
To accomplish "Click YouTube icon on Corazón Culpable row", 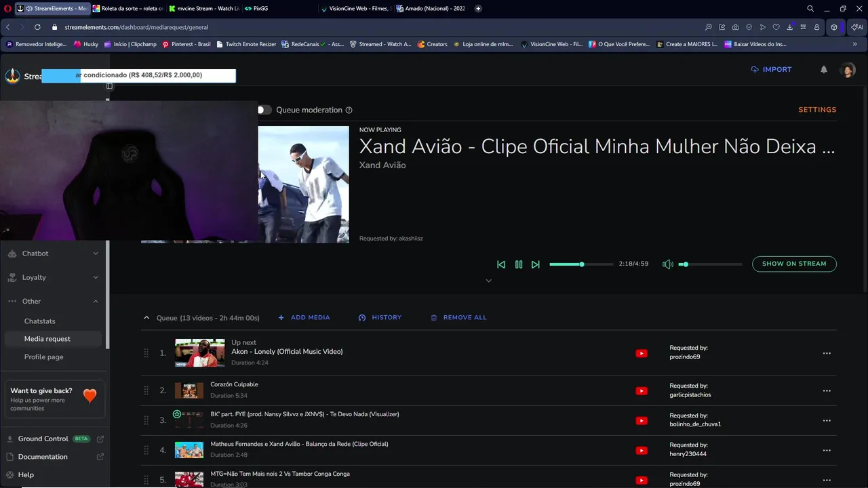I will 642,390.
